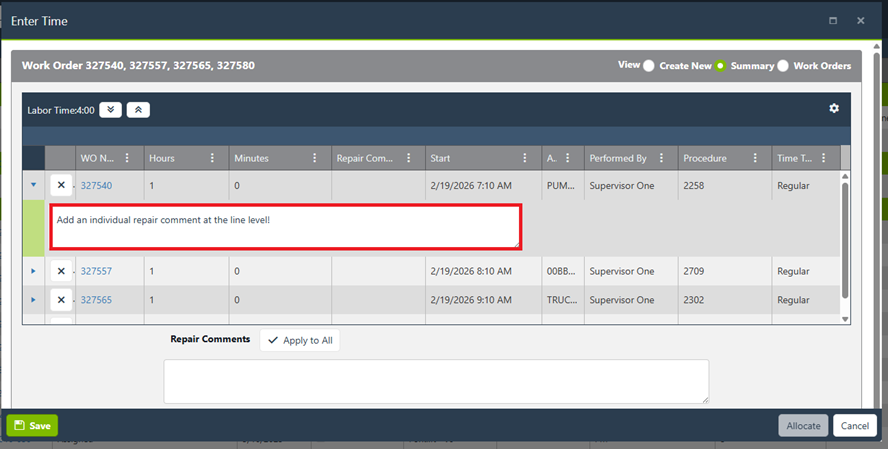Remove the 327557 row with X icon
This screenshot has height=449, width=888.
(x=61, y=272)
